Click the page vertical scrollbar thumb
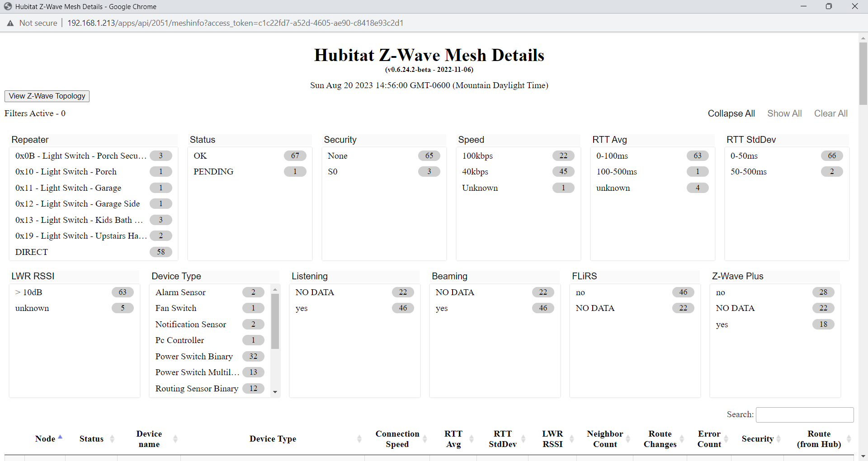 (863, 73)
